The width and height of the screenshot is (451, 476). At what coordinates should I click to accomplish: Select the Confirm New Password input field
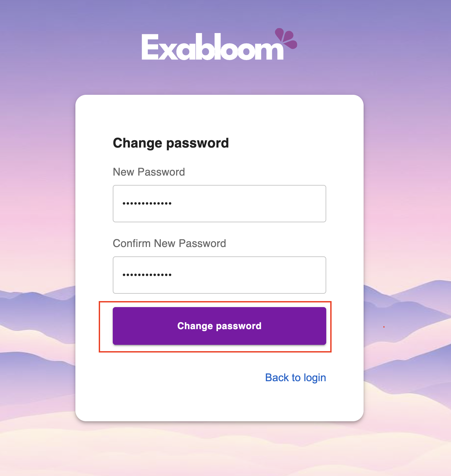tap(219, 275)
